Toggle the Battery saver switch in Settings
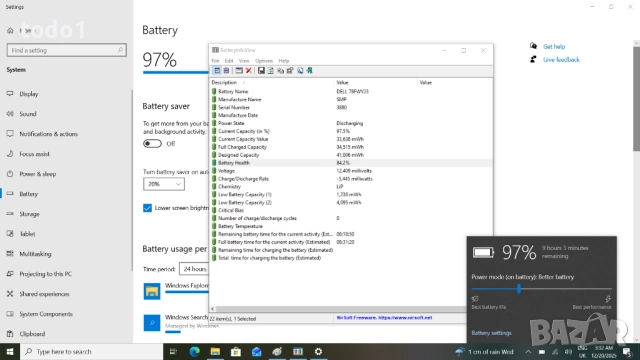The height and width of the screenshot is (360, 640). [152, 144]
